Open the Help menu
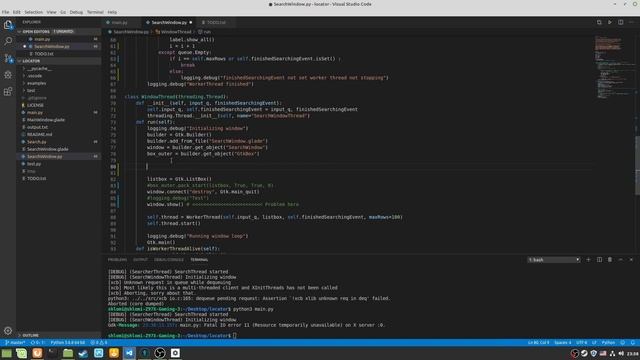The height and width of the screenshot is (360, 640). [112, 12]
